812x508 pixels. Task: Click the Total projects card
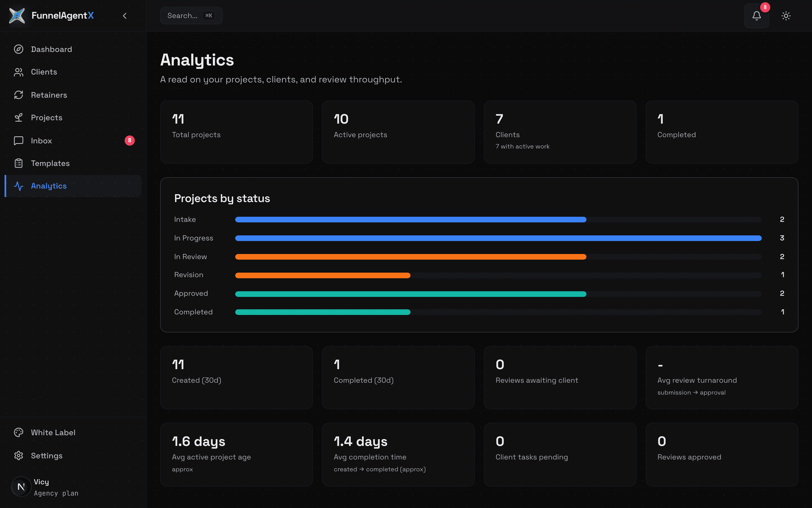coord(237,132)
